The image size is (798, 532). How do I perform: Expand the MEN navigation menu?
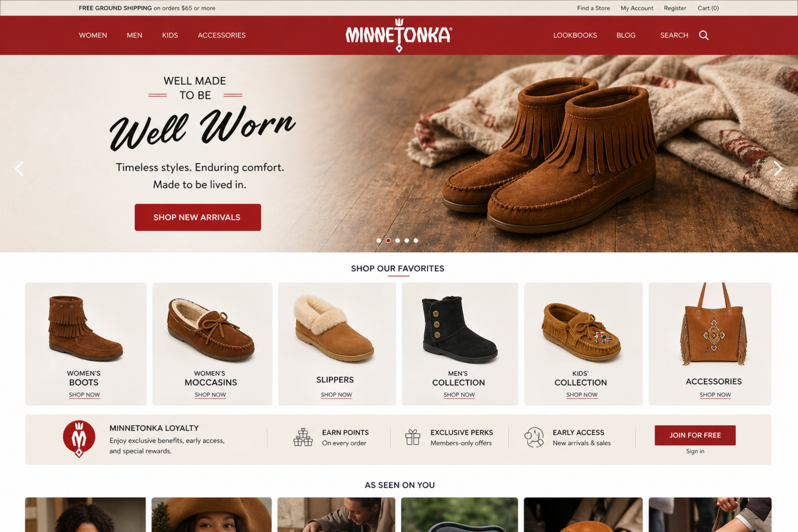click(134, 35)
